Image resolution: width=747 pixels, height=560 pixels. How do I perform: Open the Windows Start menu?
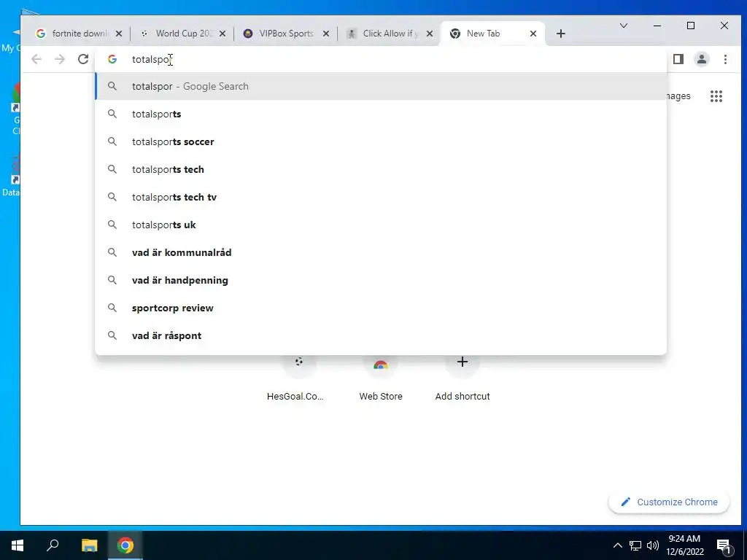[18, 545]
